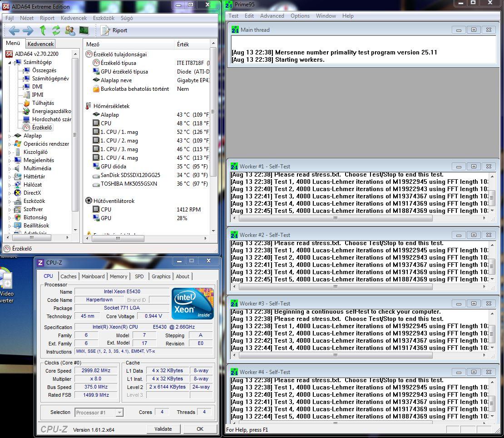
Task: Switch to the Caches tab in CPU-Z
Action: (69, 276)
